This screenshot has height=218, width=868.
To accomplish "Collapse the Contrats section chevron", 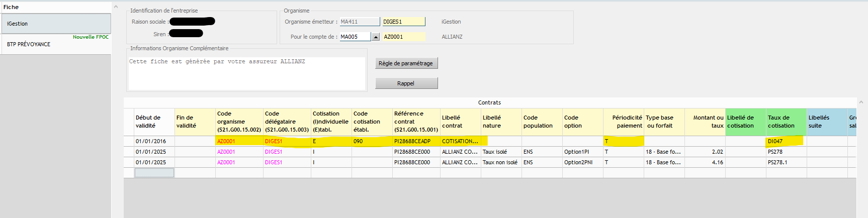I will 861,102.
